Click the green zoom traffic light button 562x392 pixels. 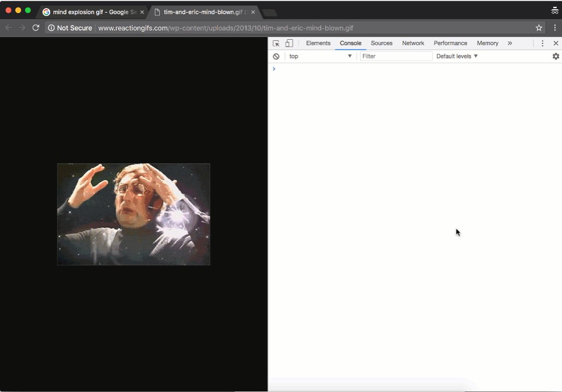coord(27,9)
